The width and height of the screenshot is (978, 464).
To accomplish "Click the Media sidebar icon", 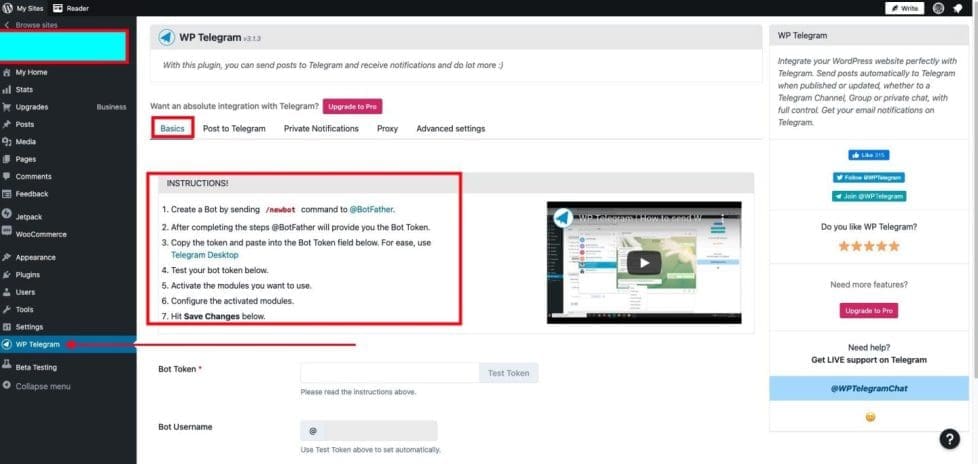I will [7, 142].
